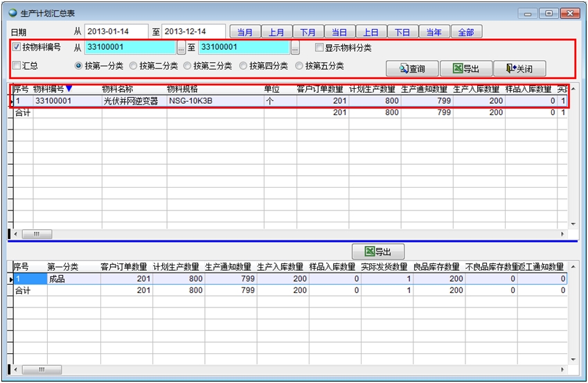Click the start date field 2013-01-14
Screen dimensions: 588x383
[x=116, y=32]
